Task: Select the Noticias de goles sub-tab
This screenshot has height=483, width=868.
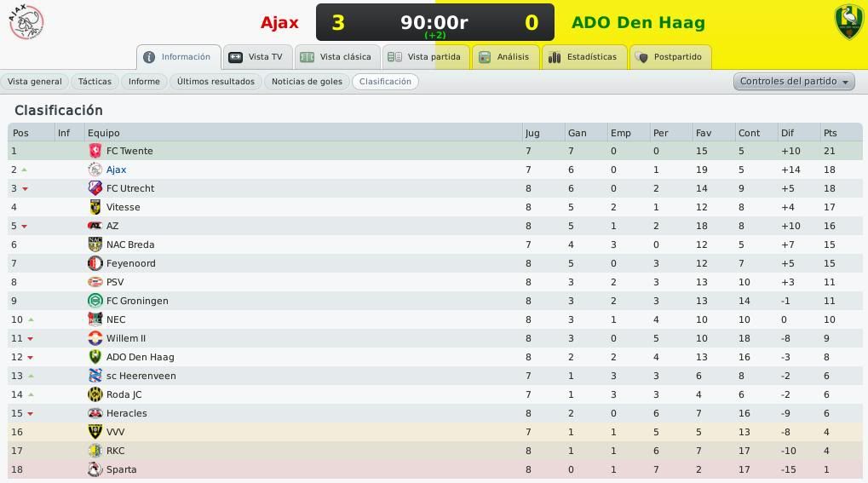Action: 307,82
